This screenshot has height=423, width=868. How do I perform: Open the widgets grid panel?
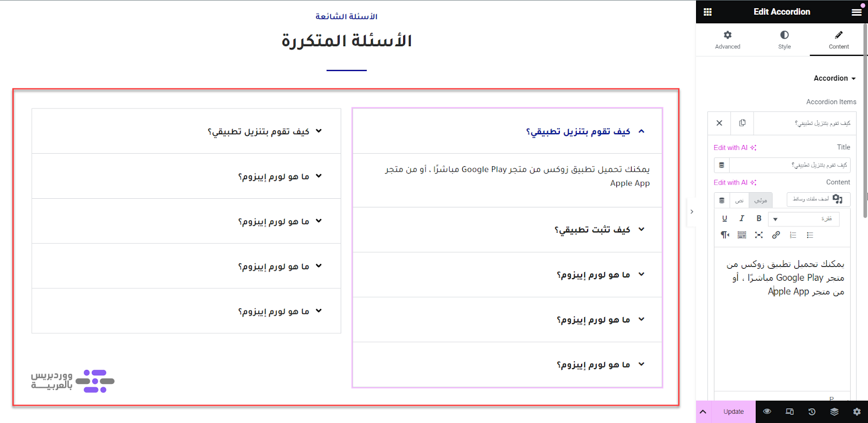click(707, 12)
